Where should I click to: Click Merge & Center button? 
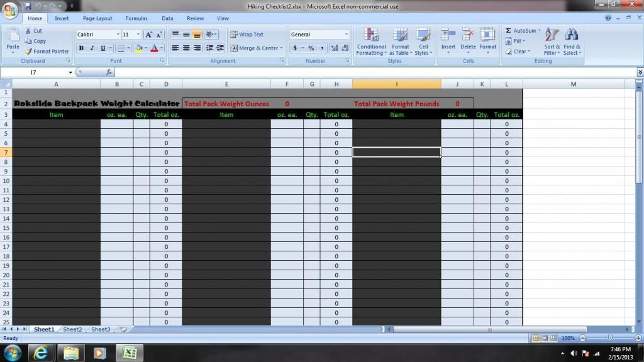[254, 48]
